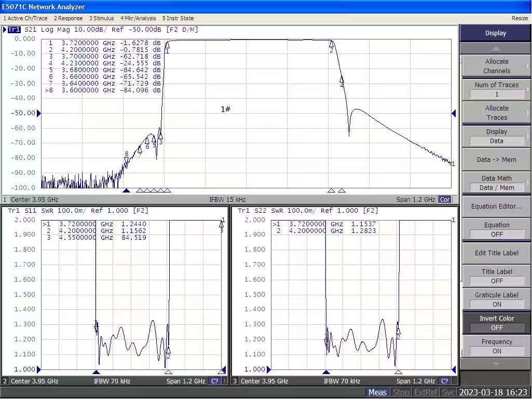Open the Response menu
Screen dimensions: 532x399
click(x=68, y=18)
